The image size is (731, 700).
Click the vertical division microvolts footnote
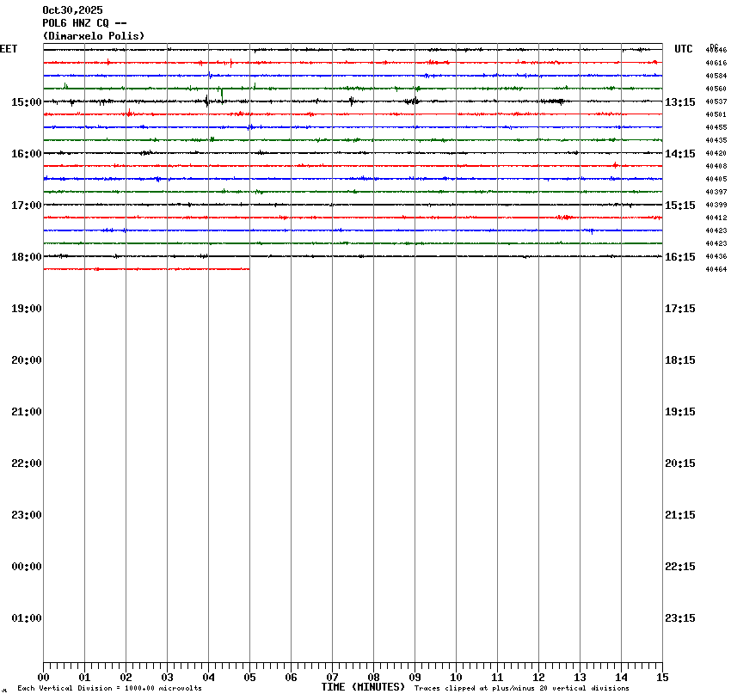[109, 689]
